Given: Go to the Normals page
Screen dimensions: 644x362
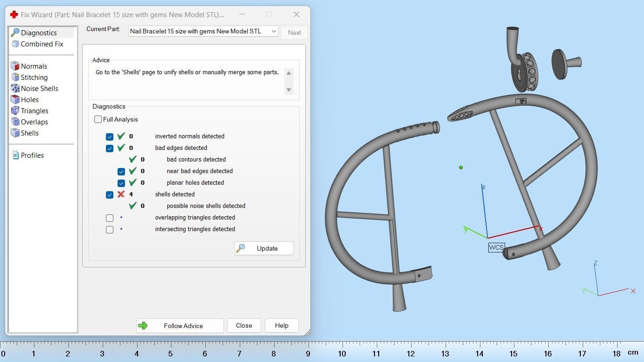Looking at the screenshot, I should (34, 66).
